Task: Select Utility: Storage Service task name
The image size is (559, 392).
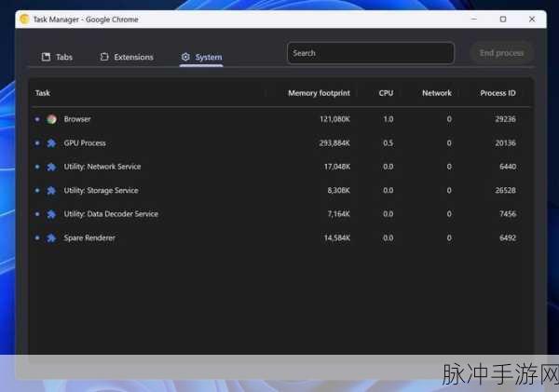Action: [x=101, y=191]
